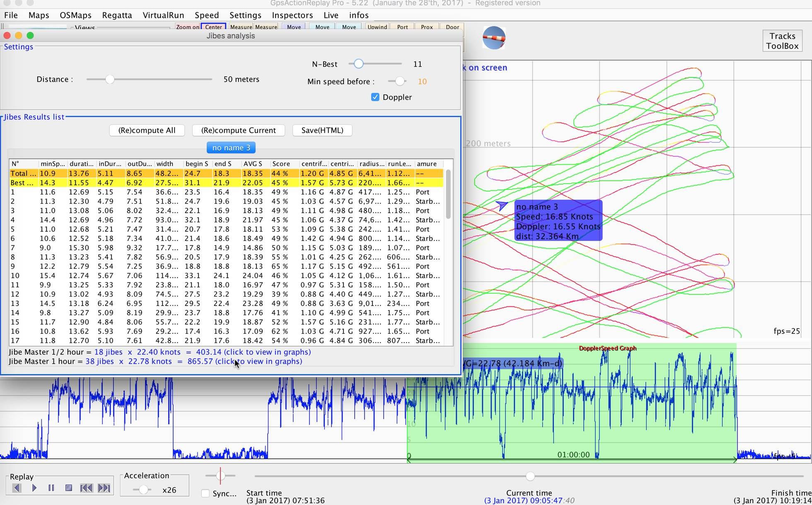Pause the replay

click(51, 488)
